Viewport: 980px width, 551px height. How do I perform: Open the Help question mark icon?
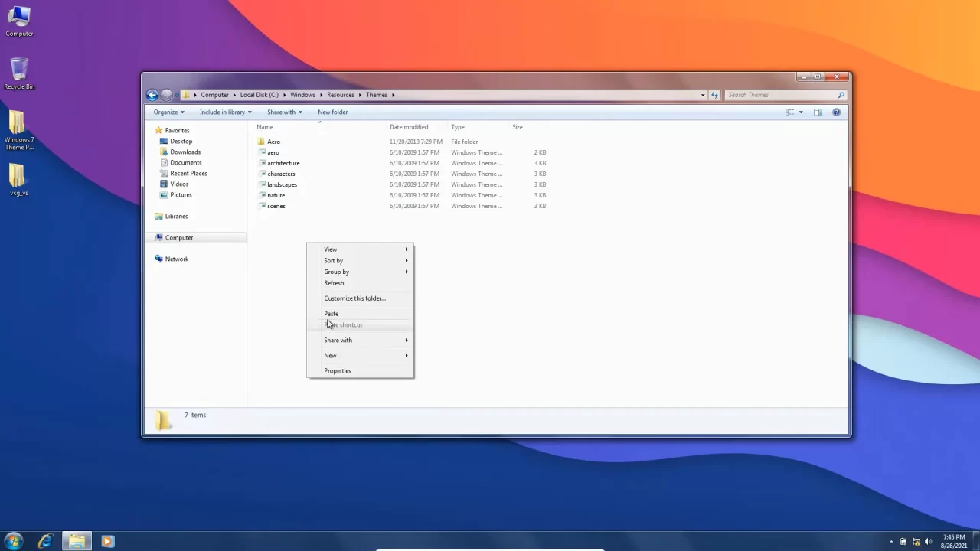pyautogui.click(x=836, y=112)
